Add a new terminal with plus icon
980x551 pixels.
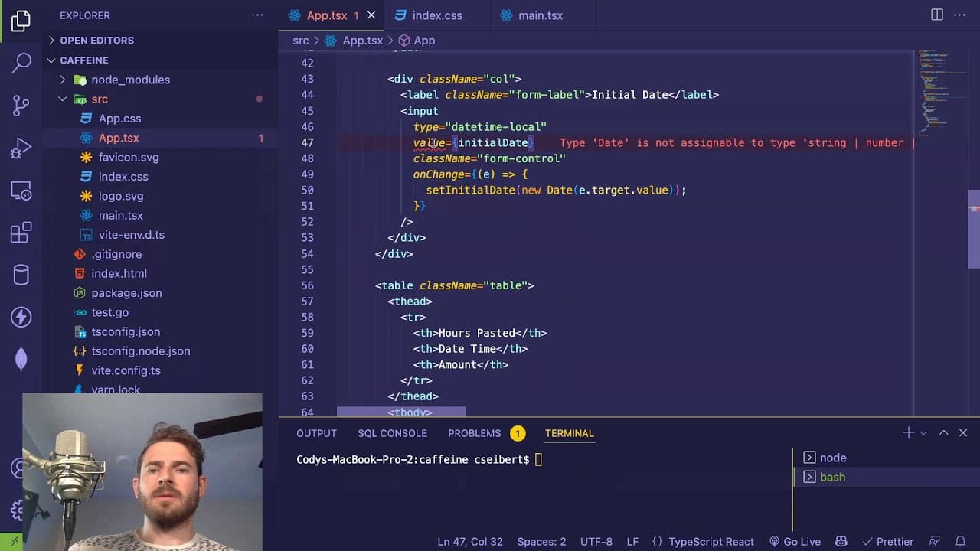click(x=908, y=432)
